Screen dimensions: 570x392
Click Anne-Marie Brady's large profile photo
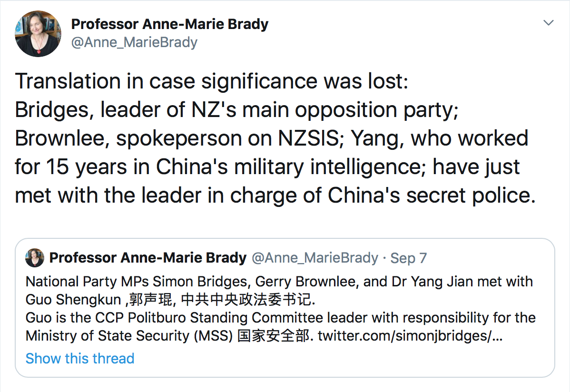[39, 34]
